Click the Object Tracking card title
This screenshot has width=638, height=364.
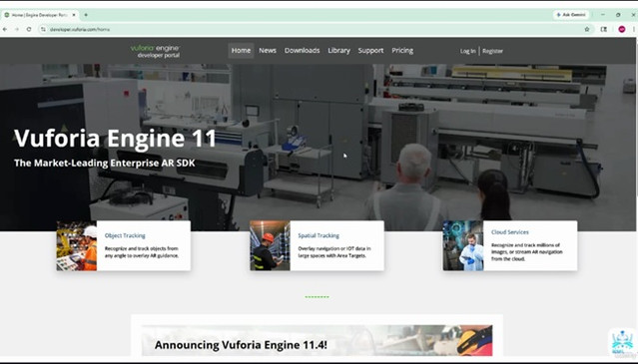tap(125, 235)
